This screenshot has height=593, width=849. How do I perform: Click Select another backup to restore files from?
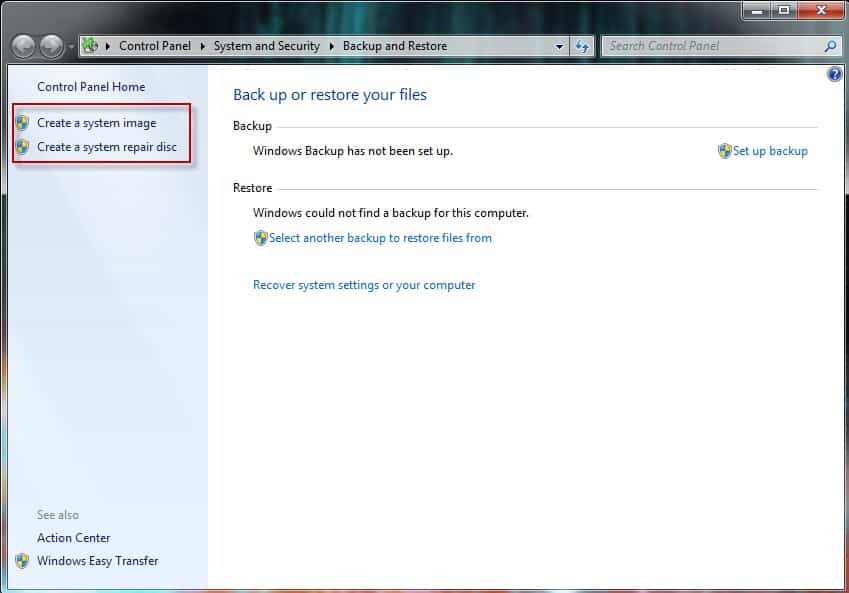[x=380, y=238]
